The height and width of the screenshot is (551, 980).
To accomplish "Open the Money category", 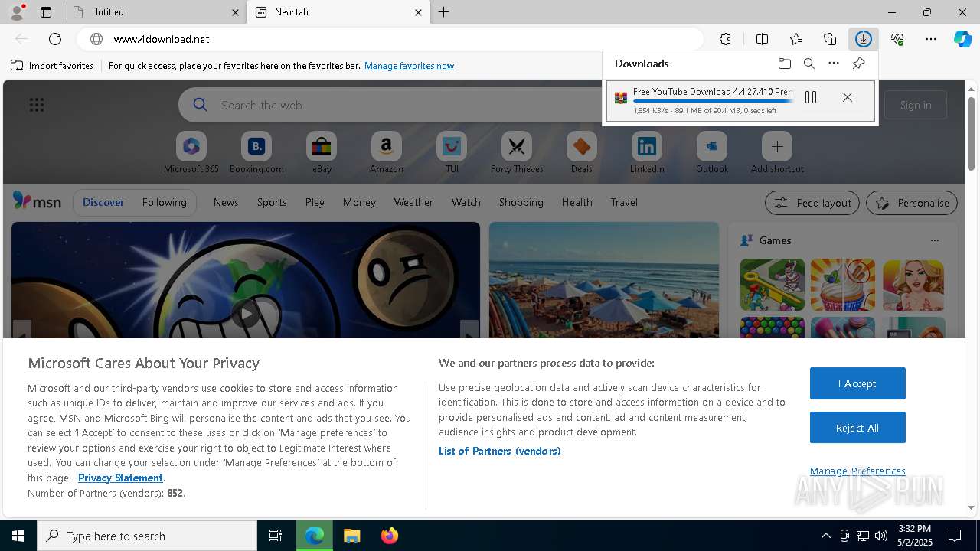I will pos(359,202).
